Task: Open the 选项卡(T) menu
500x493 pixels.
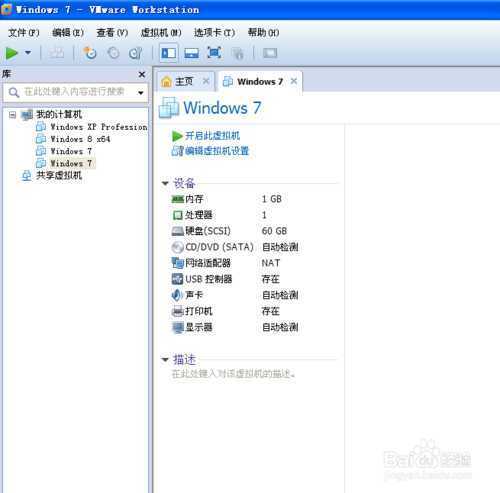Action: tap(214, 33)
